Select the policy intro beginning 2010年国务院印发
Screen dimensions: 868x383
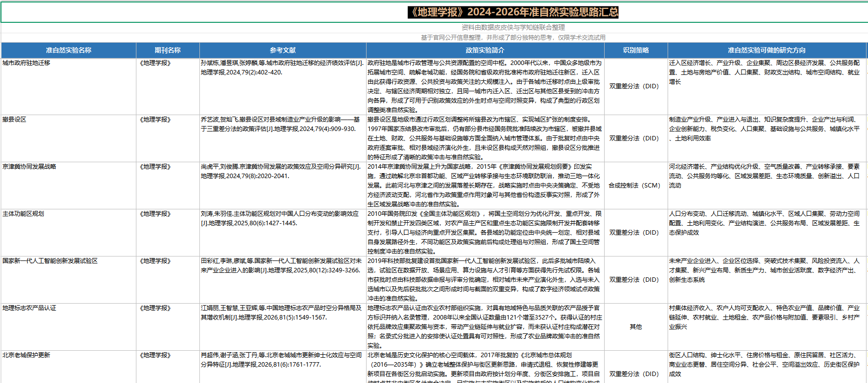pyautogui.click(x=485, y=233)
